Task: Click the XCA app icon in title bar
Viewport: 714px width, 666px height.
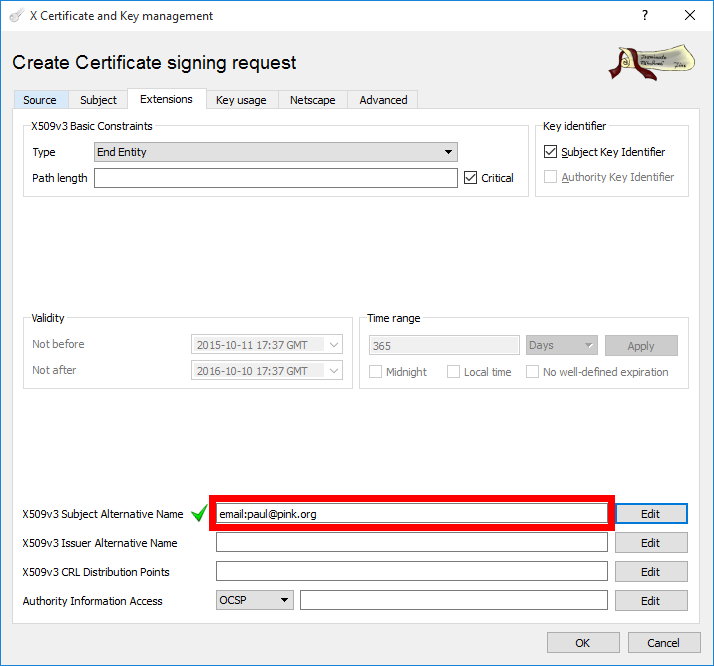Action: pos(16,16)
